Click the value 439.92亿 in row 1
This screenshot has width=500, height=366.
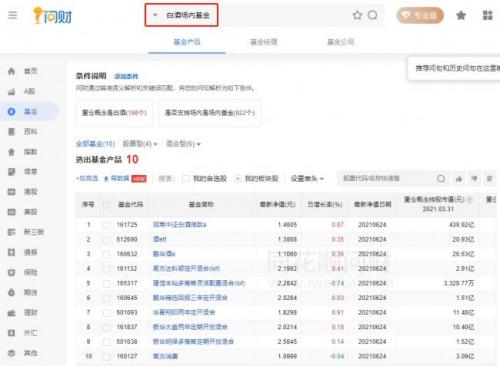(x=461, y=225)
